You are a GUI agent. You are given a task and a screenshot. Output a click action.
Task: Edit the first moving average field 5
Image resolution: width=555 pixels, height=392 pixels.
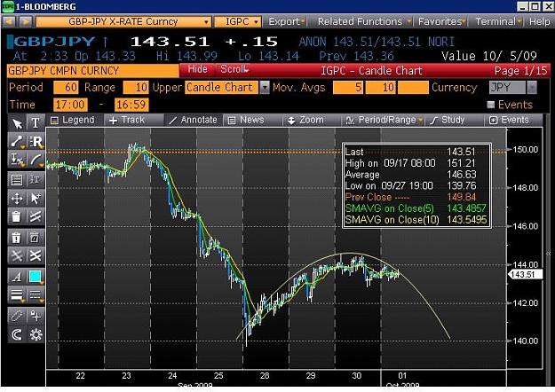point(348,87)
